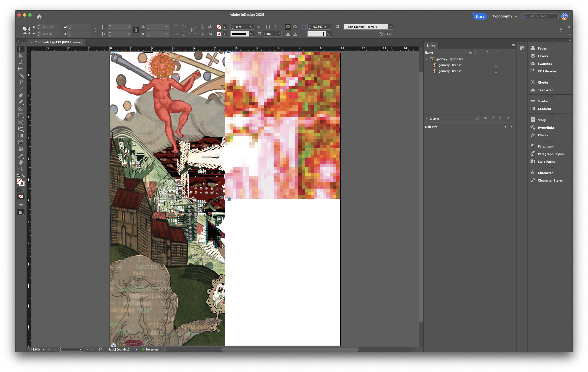The image size is (588, 372).
Task: Toggle constrain proportions for width and height
Action: (95, 30)
